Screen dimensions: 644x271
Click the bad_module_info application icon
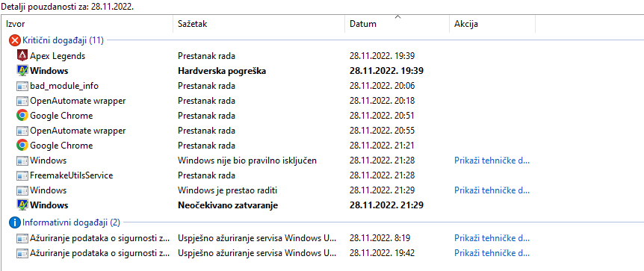pos(22,86)
